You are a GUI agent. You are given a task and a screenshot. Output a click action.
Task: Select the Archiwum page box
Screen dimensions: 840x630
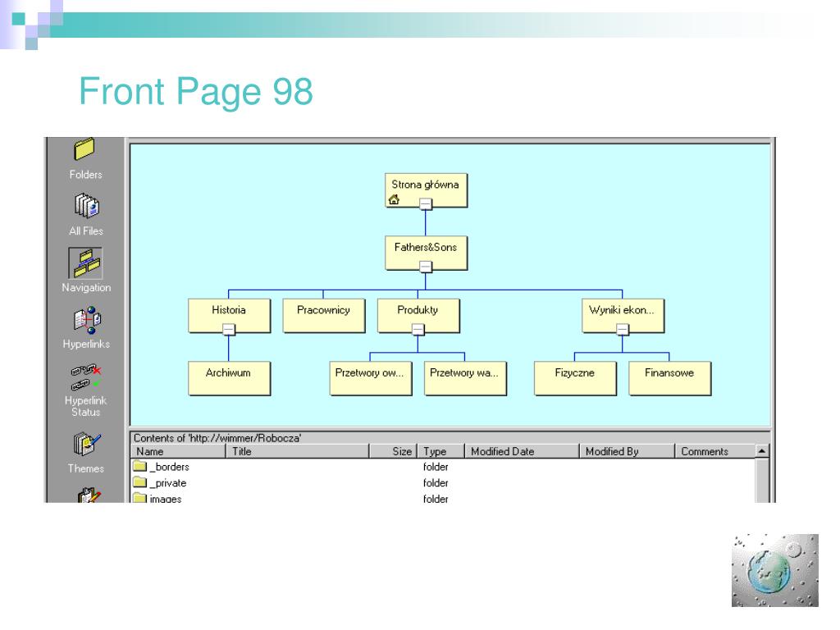tap(230, 378)
